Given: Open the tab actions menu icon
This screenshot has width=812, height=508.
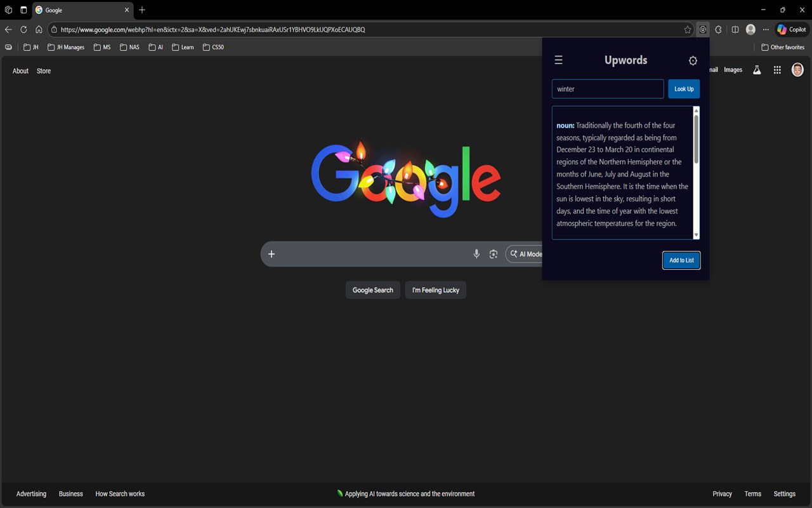Looking at the screenshot, I should 23,10.
